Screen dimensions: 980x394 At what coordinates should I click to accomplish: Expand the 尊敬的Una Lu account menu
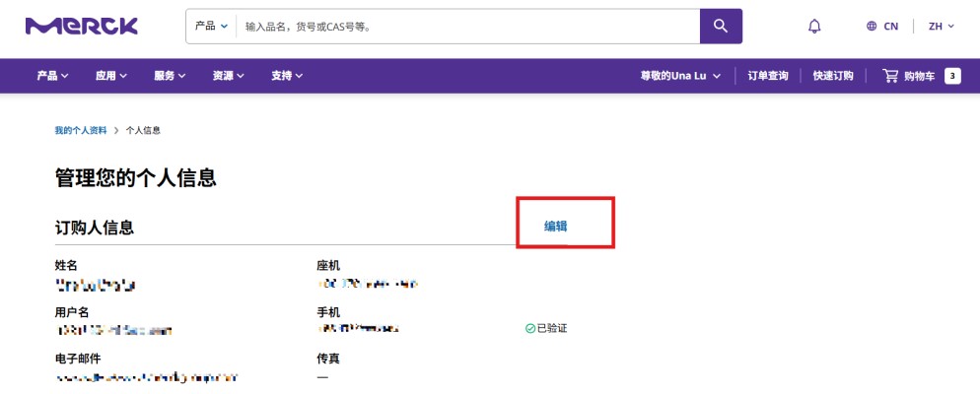(680, 76)
